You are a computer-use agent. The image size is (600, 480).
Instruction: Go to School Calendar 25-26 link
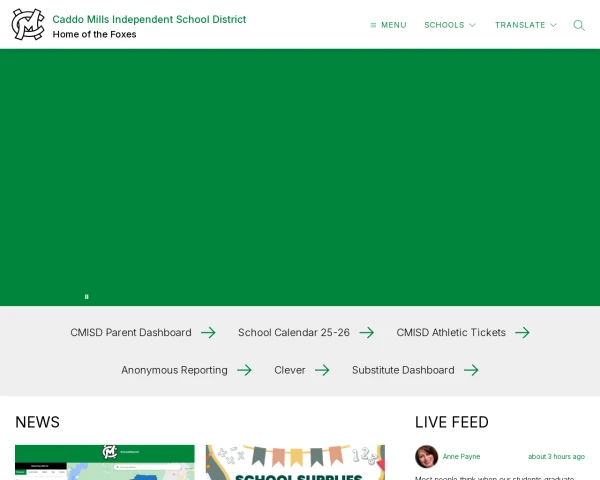pyautogui.click(x=294, y=333)
